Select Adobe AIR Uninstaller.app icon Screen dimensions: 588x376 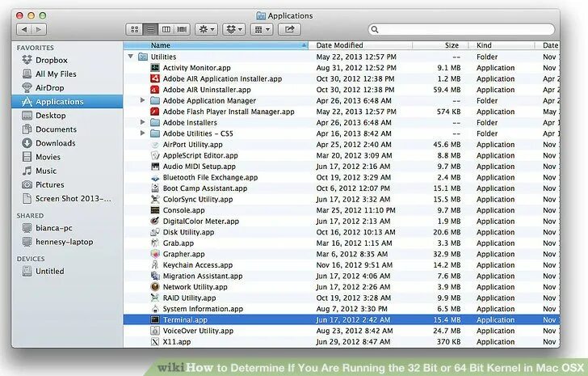coord(155,90)
